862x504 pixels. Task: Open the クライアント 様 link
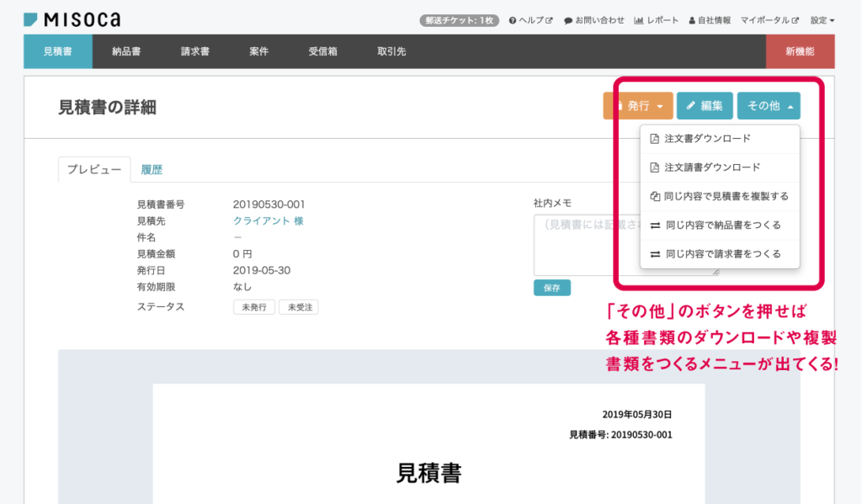(269, 221)
